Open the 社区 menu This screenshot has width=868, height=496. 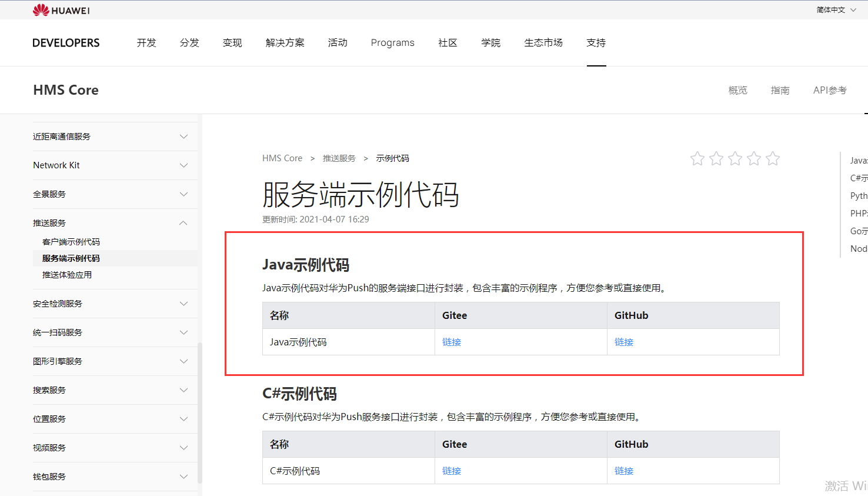pyautogui.click(x=448, y=43)
